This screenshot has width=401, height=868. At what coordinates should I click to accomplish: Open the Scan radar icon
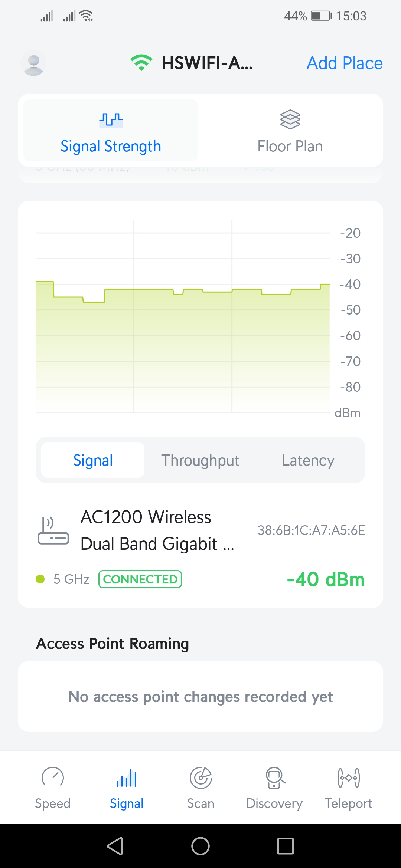point(200,778)
